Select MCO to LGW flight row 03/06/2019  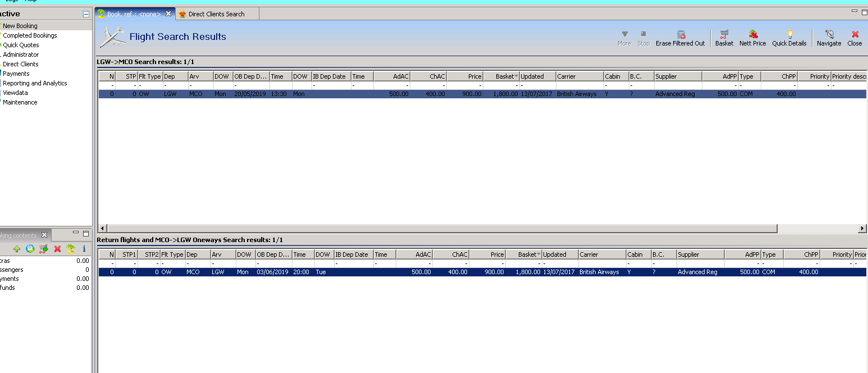[483, 272]
